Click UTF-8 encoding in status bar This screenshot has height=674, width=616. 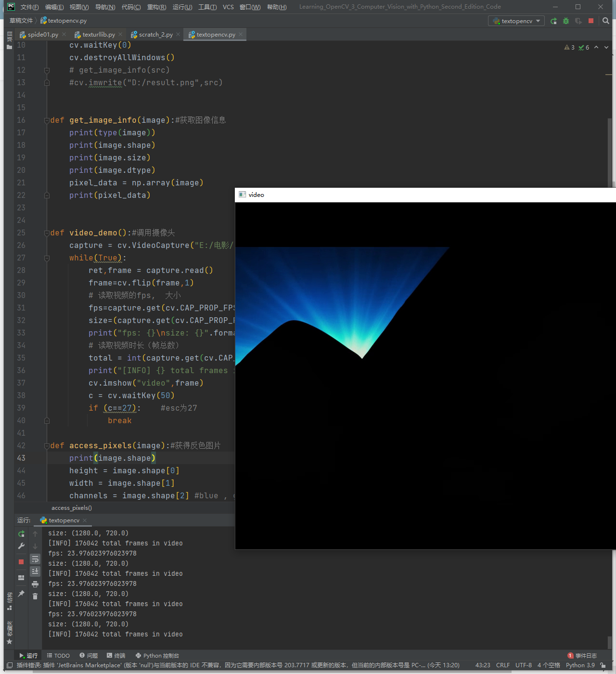524,665
